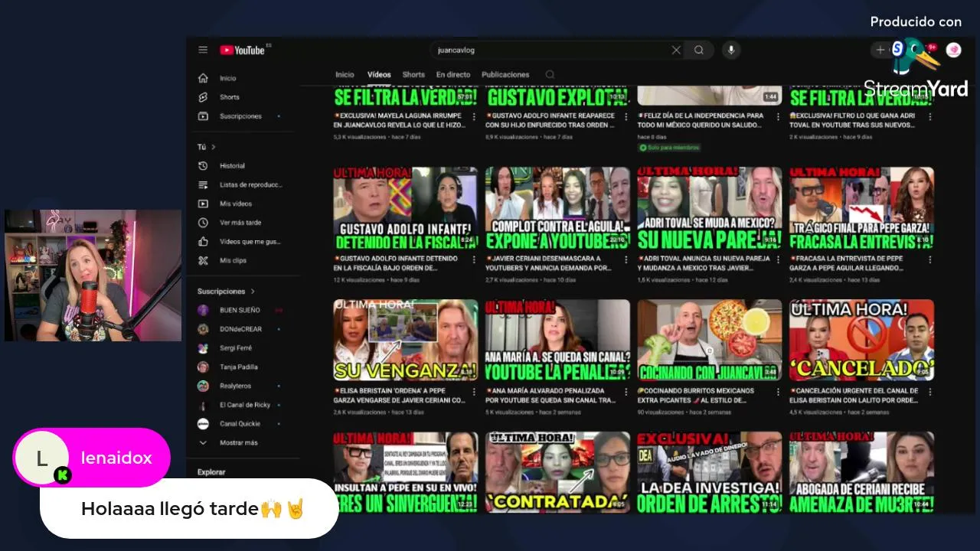Open Sergi Ferré subscription channel
Screen dimensions: 980x551
236,348
